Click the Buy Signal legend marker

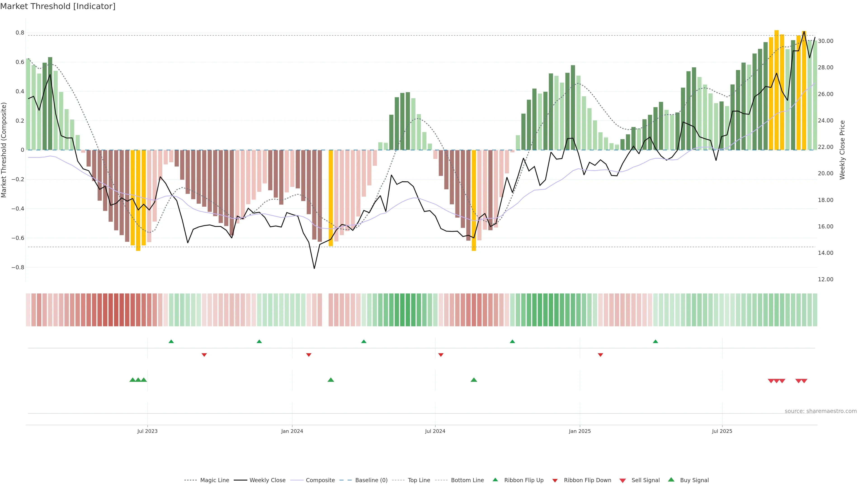671,480
